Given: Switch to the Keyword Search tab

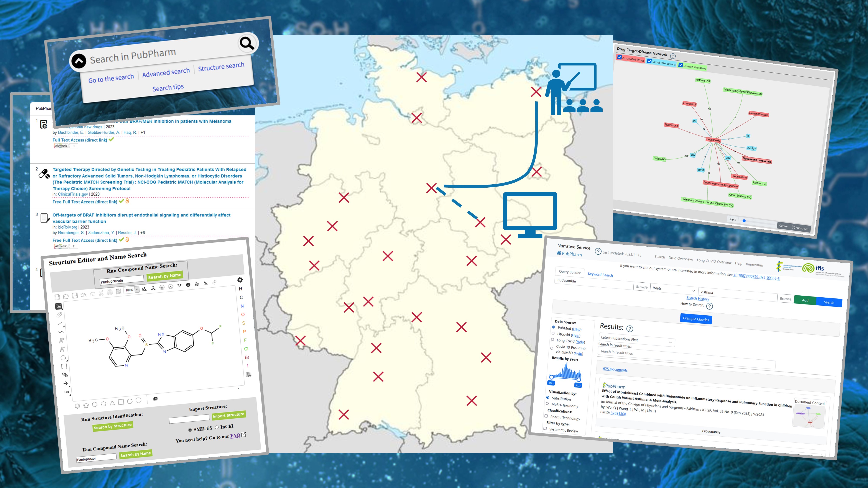Looking at the screenshot, I should [x=600, y=275].
